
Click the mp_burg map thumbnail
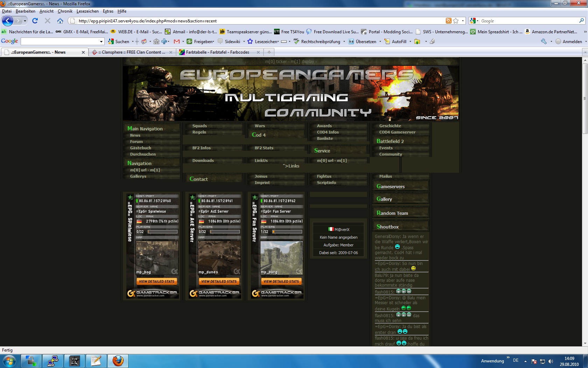(x=281, y=258)
